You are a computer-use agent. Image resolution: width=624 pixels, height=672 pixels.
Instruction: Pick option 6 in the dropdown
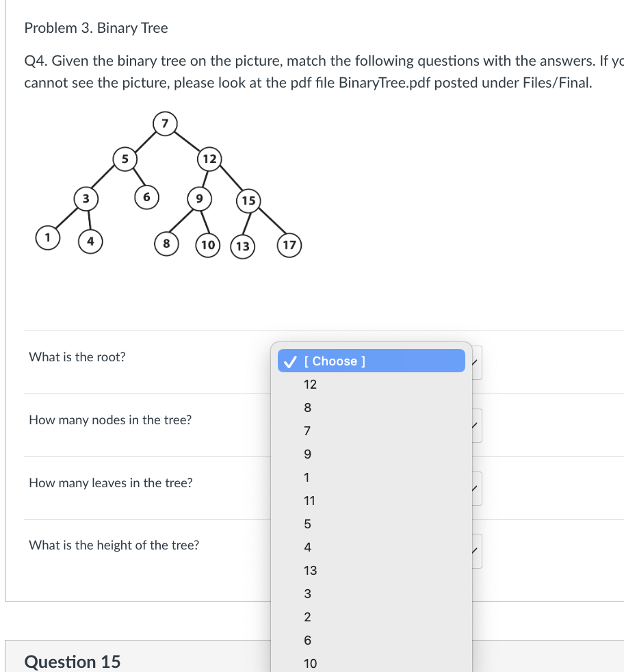tap(371, 641)
